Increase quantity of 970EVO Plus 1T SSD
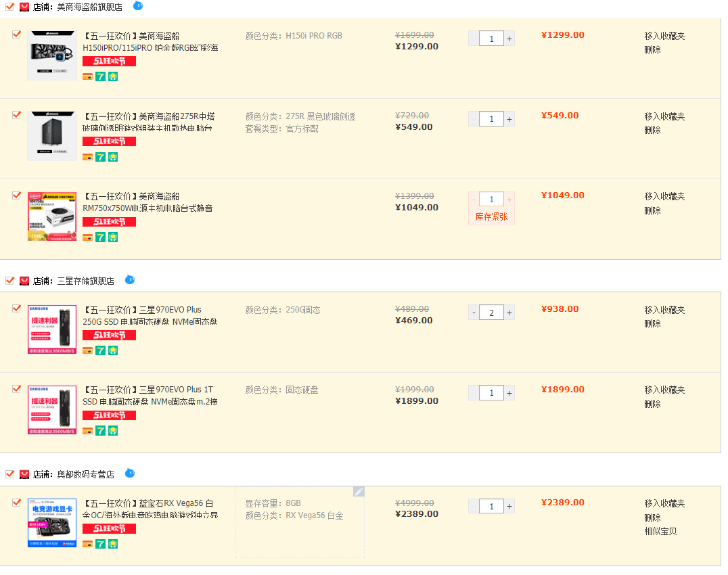 [x=509, y=393]
